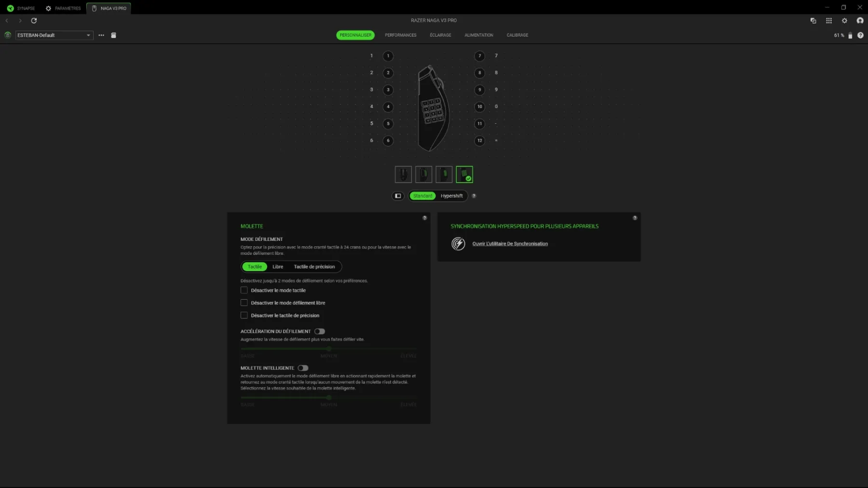This screenshot has height=488, width=868.
Task: Go to the Performances tab
Action: pyautogui.click(x=401, y=35)
